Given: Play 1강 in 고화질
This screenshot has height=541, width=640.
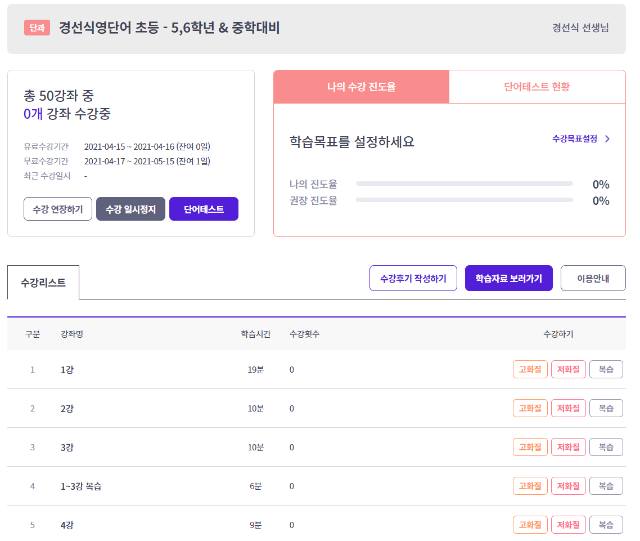Looking at the screenshot, I should coord(530,369).
